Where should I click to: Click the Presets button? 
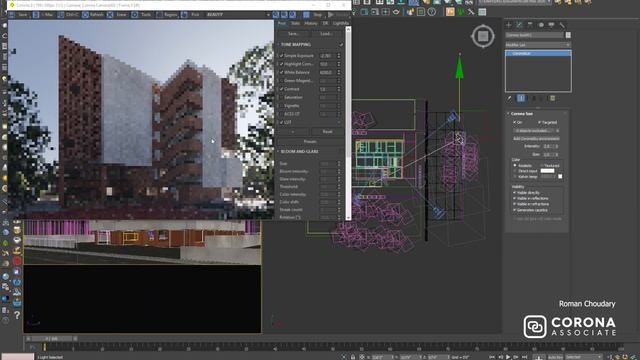click(310, 142)
